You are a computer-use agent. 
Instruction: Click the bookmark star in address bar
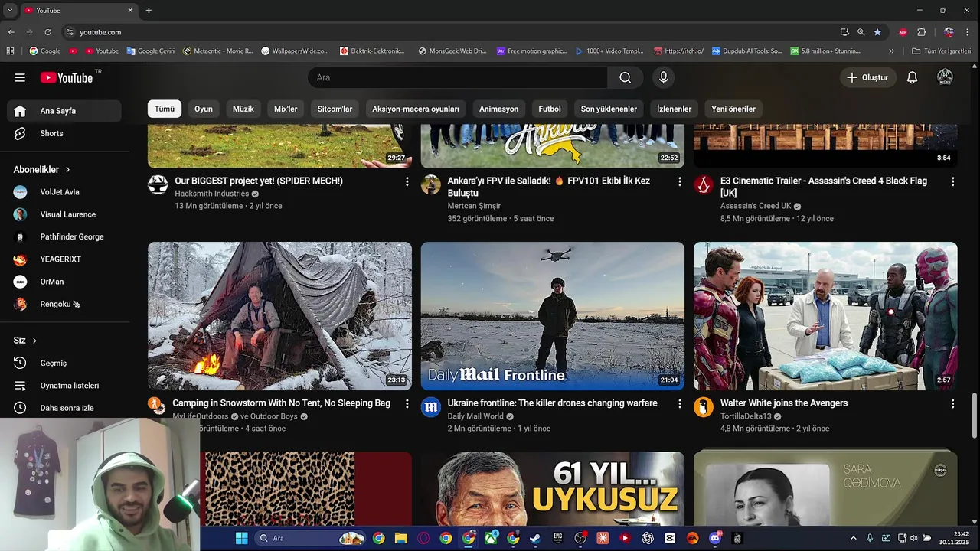point(877,32)
